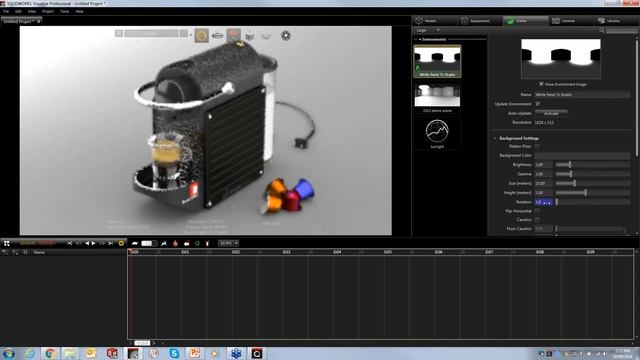Click the turtle slow-speed icon in timeline toolbar
Screen dimensions: 640x360
point(135,243)
